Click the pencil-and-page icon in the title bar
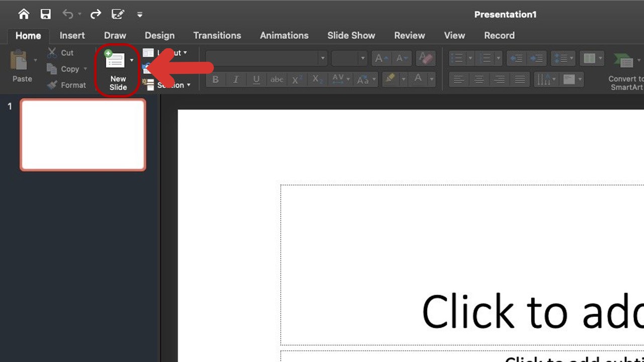The height and width of the screenshot is (362, 644). coord(118,14)
